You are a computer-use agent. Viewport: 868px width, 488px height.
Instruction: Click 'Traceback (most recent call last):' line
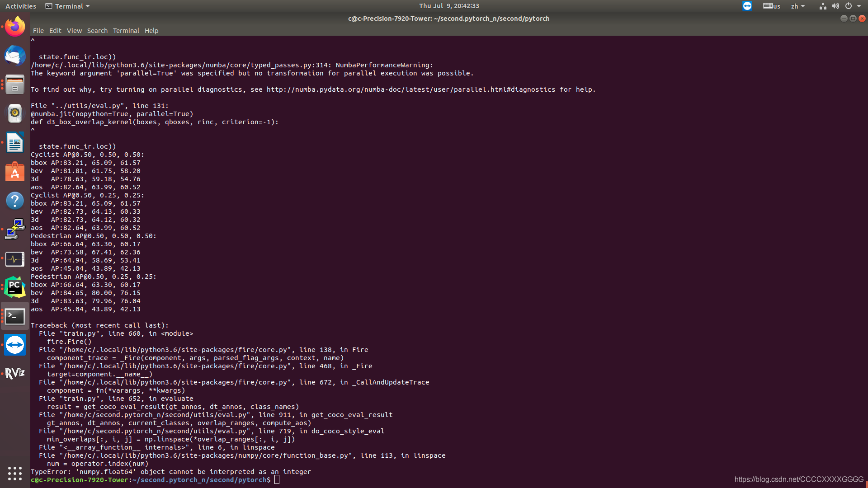99,325
